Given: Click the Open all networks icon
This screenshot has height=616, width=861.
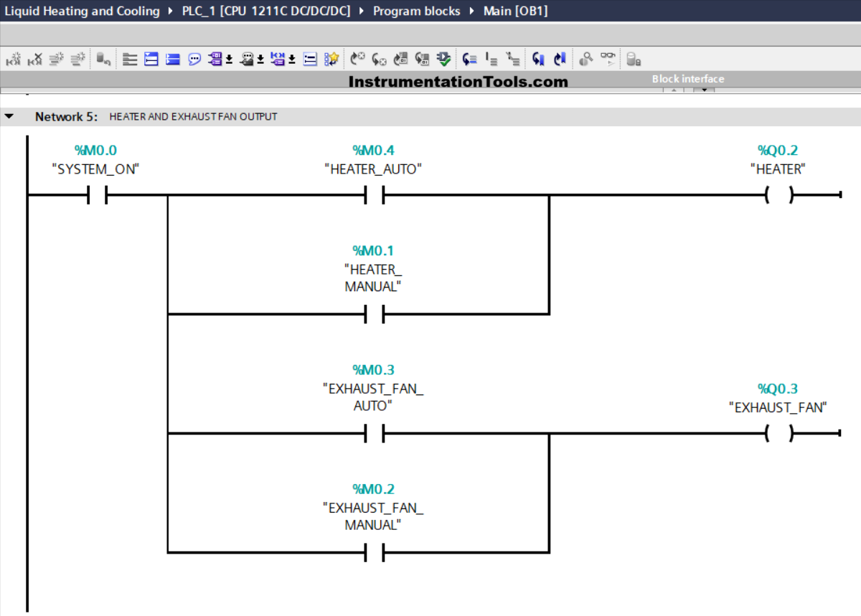Looking at the screenshot, I should tap(151, 60).
